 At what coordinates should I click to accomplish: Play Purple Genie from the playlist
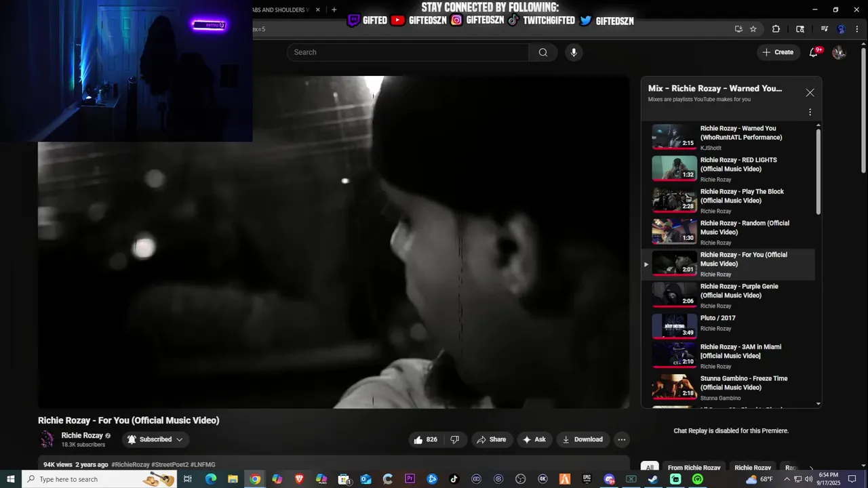coord(728,296)
